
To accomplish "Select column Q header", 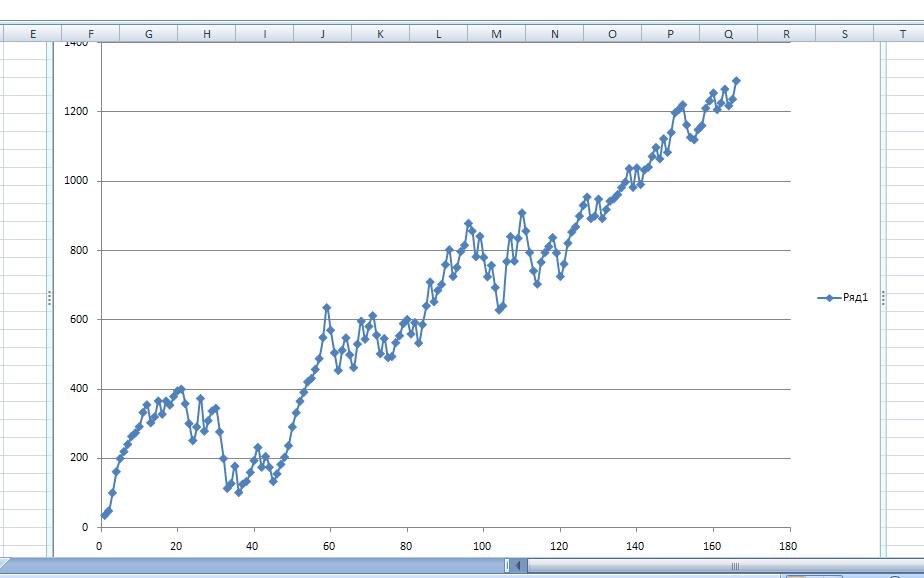I will 728,34.
